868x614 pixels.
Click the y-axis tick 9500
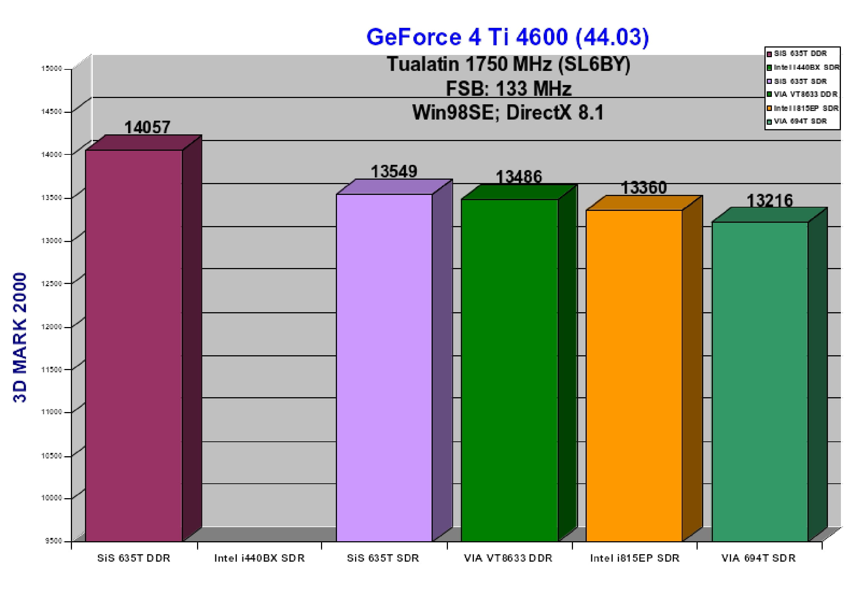click(x=53, y=541)
